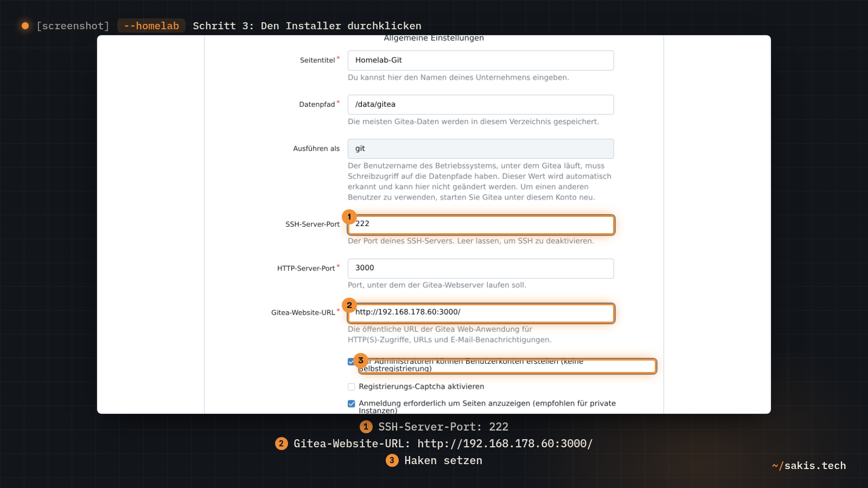Click the caption line 'Haken setzen'
Image resolution: width=868 pixels, height=488 pixels.
point(443,460)
